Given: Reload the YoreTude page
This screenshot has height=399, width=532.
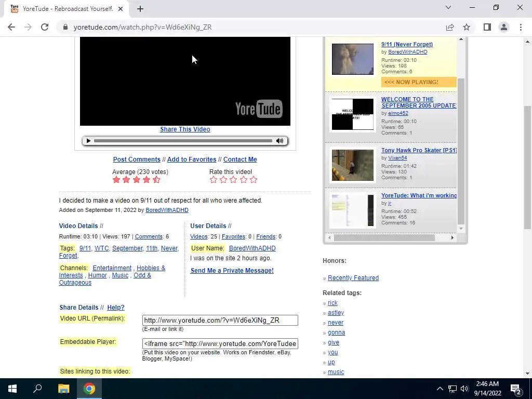Looking at the screenshot, I should point(45,27).
